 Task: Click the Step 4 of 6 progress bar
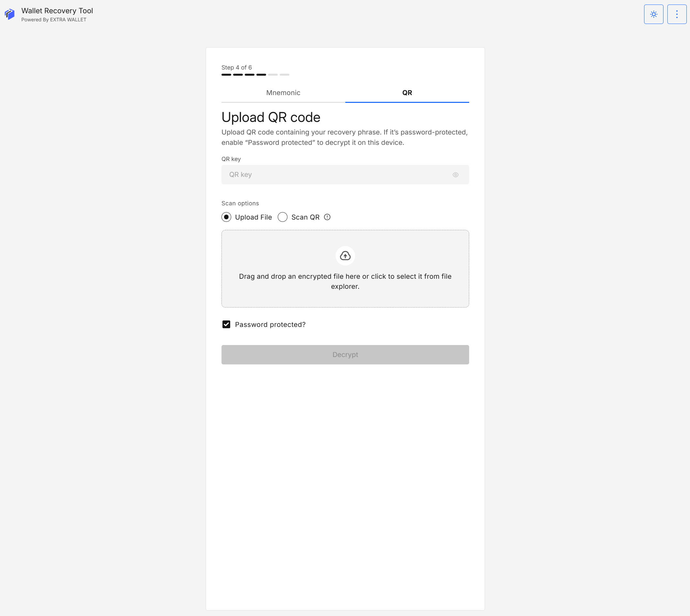pos(255,74)
